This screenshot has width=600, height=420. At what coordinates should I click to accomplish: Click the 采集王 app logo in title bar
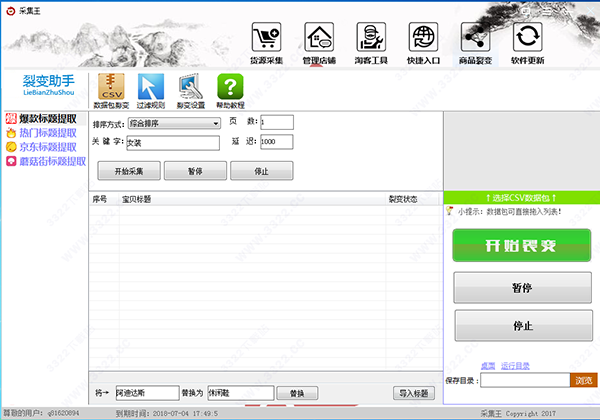[x=11, y=11]
